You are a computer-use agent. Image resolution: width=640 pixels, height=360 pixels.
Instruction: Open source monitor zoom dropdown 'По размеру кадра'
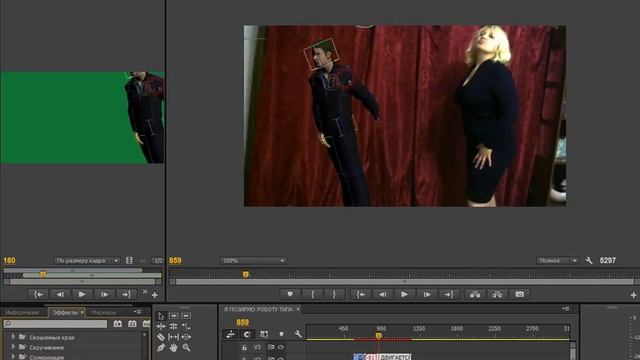(87, 260)
